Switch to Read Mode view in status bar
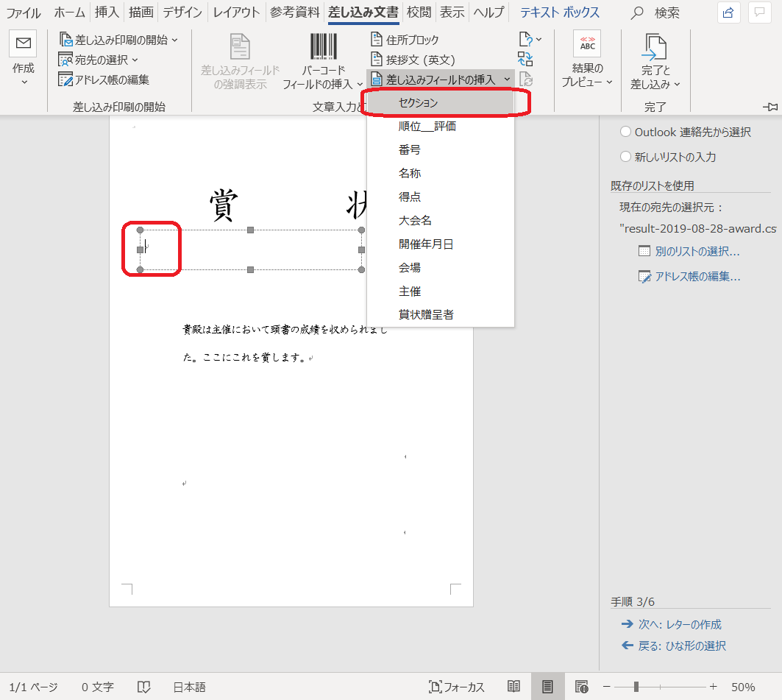 [x=513, y=687]
